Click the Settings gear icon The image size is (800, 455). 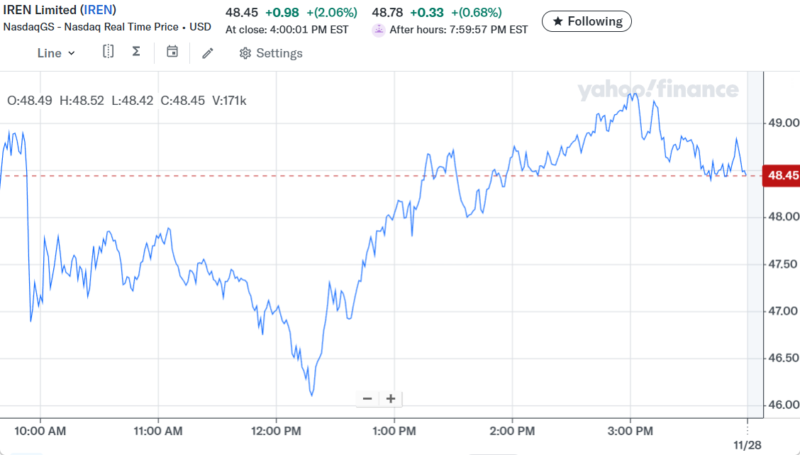tap(245, 53)
